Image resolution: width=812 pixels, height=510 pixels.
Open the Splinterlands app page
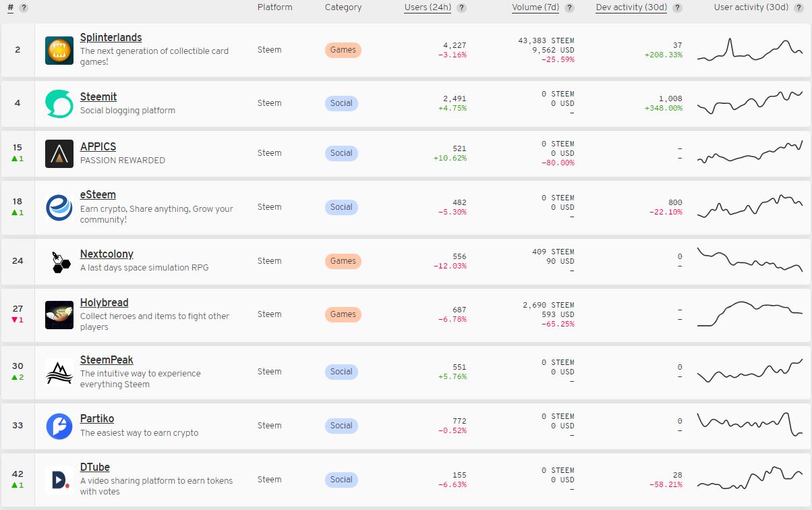[111, 38]
